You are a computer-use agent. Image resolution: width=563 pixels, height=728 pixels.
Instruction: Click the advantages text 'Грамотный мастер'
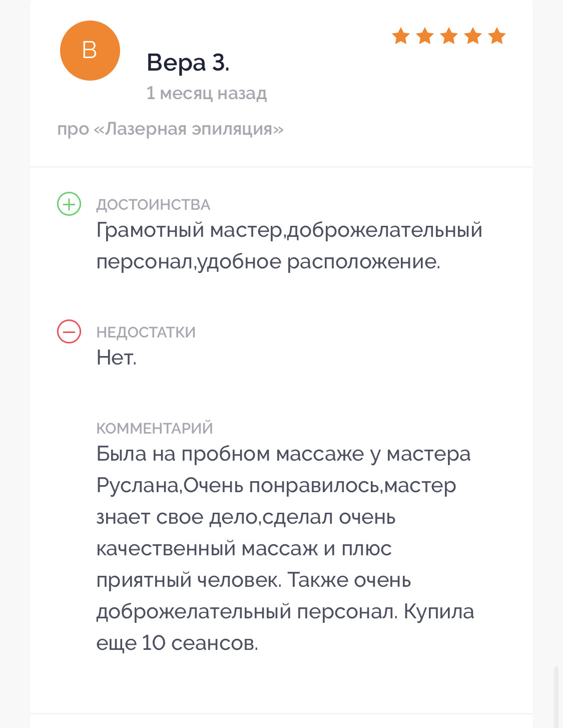(189, 231)
